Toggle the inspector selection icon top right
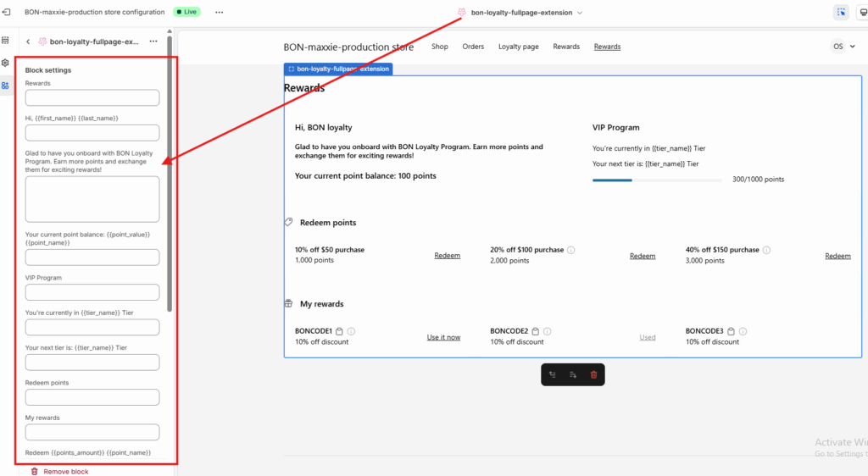This screenshot has width=868, height=476. coord(842,12)
